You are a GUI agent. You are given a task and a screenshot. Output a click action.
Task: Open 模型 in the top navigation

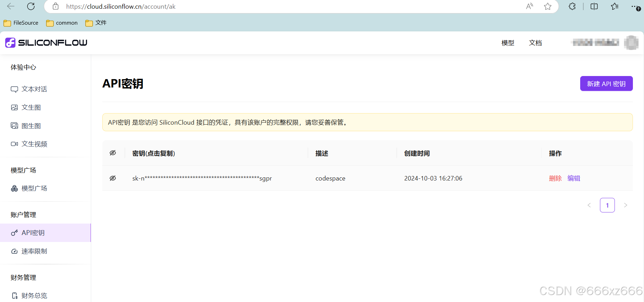pyautogui.click(x=508, y=43)
